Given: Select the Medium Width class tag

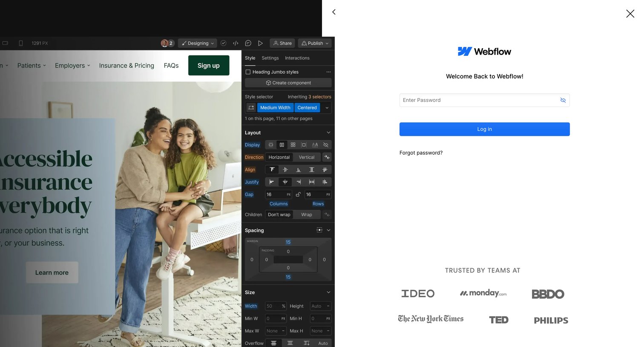Looking at the screenshot, I should (275, 108).
